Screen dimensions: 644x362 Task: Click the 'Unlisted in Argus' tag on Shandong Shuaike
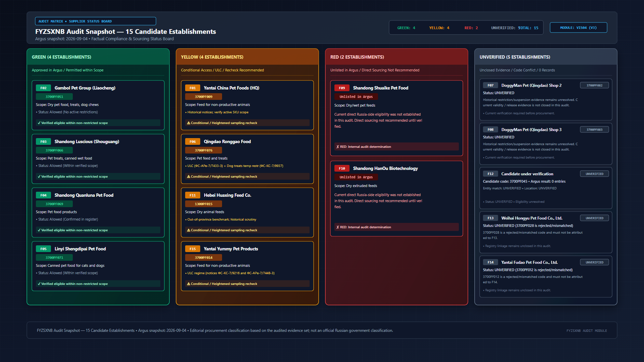[356, 97]
